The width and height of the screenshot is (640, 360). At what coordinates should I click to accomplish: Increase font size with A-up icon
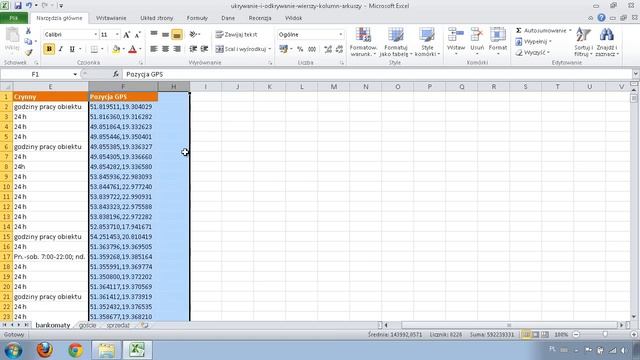tap(127, 35)
